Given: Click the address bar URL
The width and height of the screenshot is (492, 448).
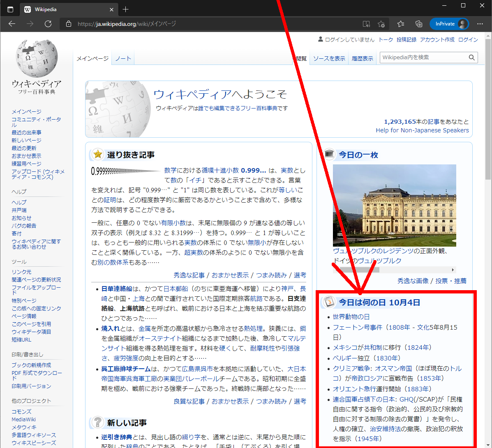Looking at the screenshot, I should [127, 24].
